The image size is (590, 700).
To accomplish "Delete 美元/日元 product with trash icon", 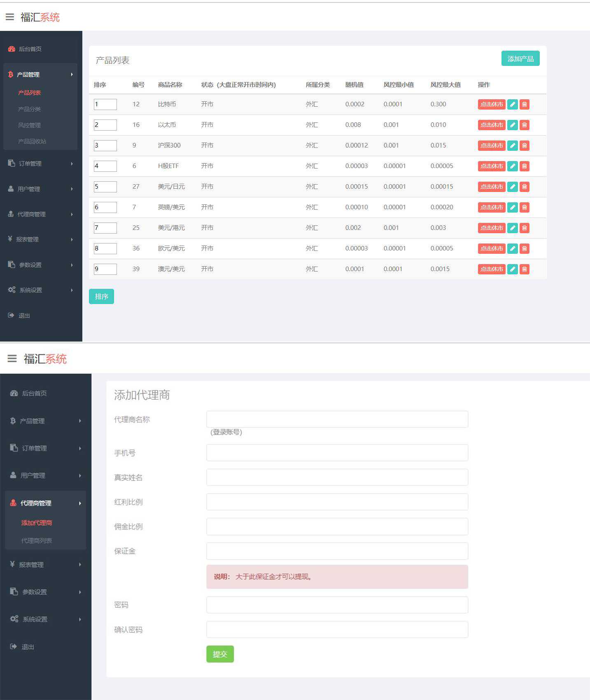I will tap(524, 187).
